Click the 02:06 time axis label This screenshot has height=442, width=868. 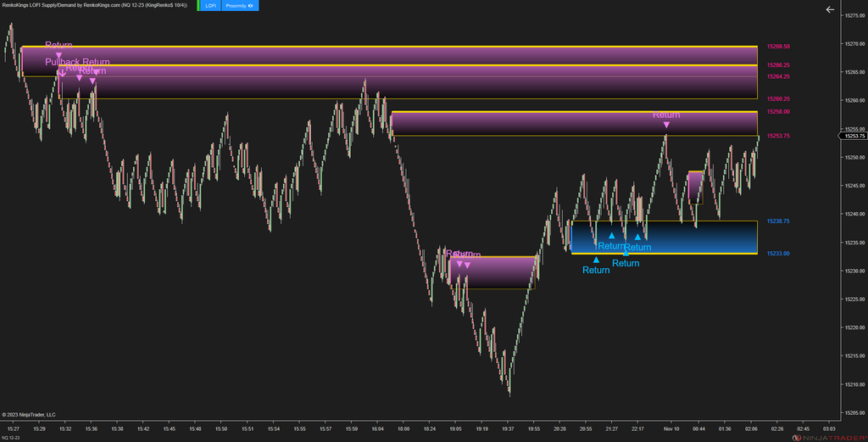(751, 429)
